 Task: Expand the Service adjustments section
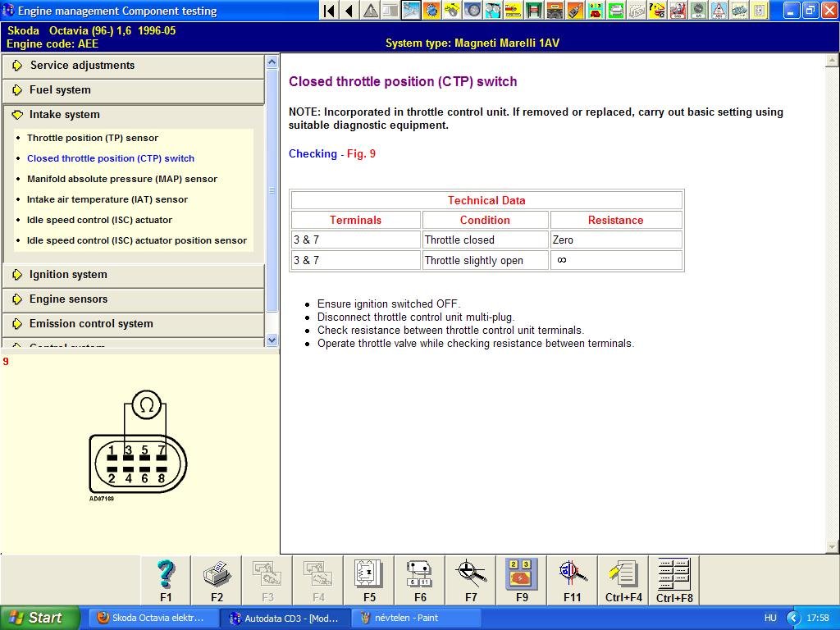click(134, 66)
